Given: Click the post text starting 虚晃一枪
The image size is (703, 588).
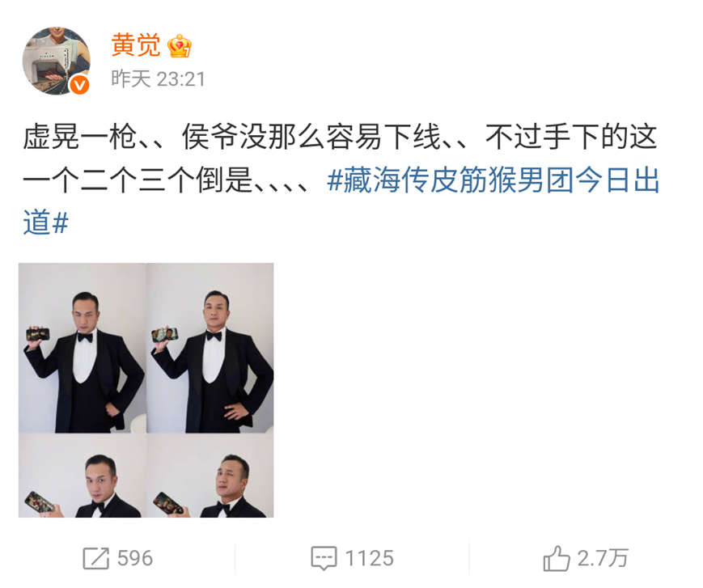Looking at the screenshot, I should pyautogui.click(x=340, y=137).
